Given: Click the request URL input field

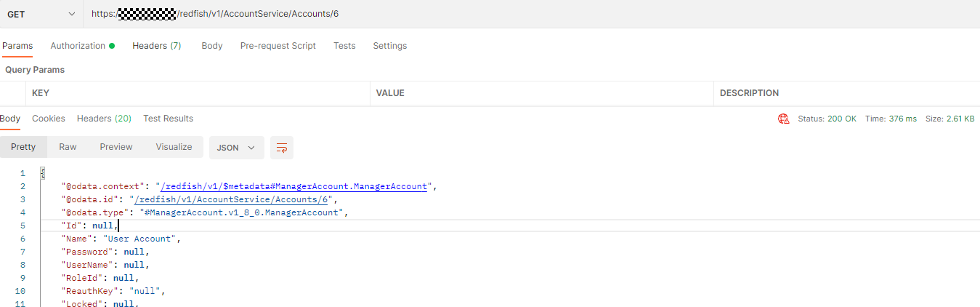Looking at the screenshot, I should tap(509, 15).
